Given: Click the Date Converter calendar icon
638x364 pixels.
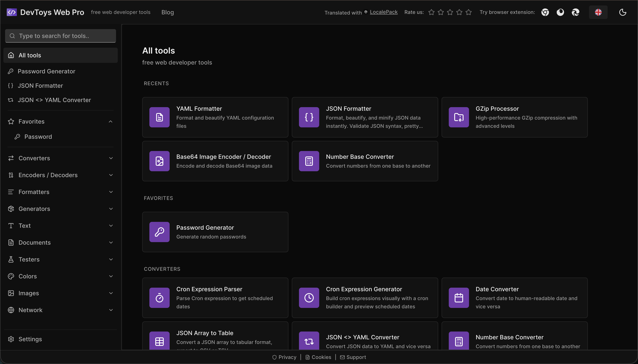Looking at the screenshot, I should 458,298.
